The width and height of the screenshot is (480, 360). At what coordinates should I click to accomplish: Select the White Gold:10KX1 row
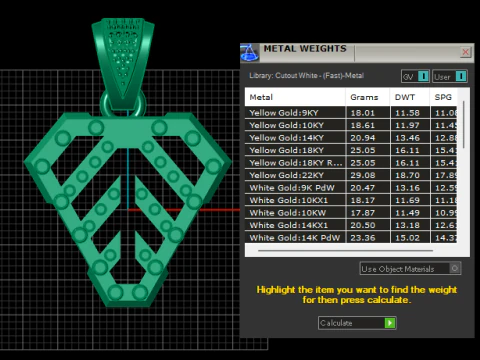351,200
